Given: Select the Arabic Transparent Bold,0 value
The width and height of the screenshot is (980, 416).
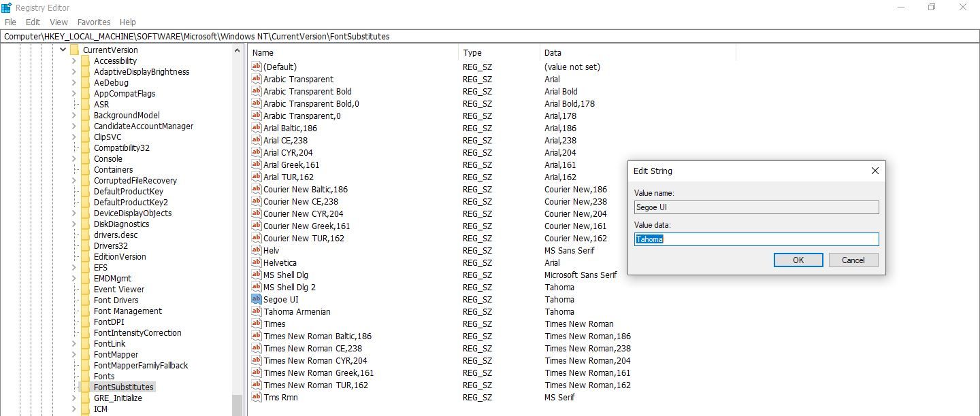Looking at the screenshot, I should [x=311, y=103].
